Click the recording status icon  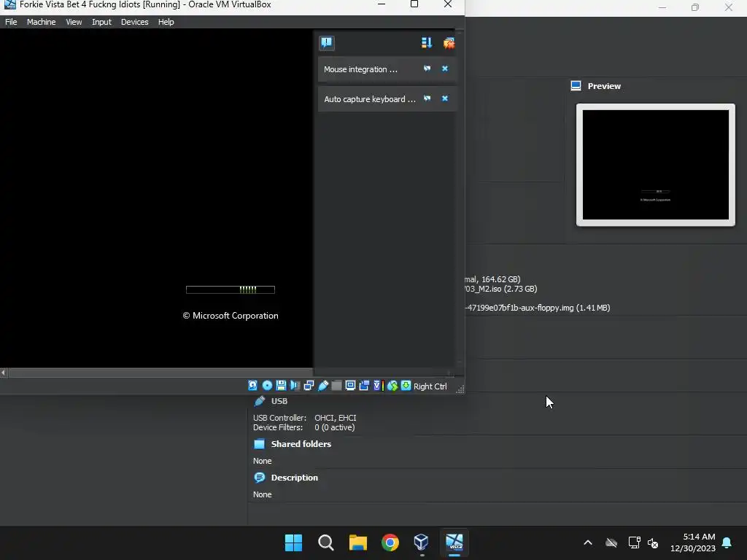tap(365, 386)
